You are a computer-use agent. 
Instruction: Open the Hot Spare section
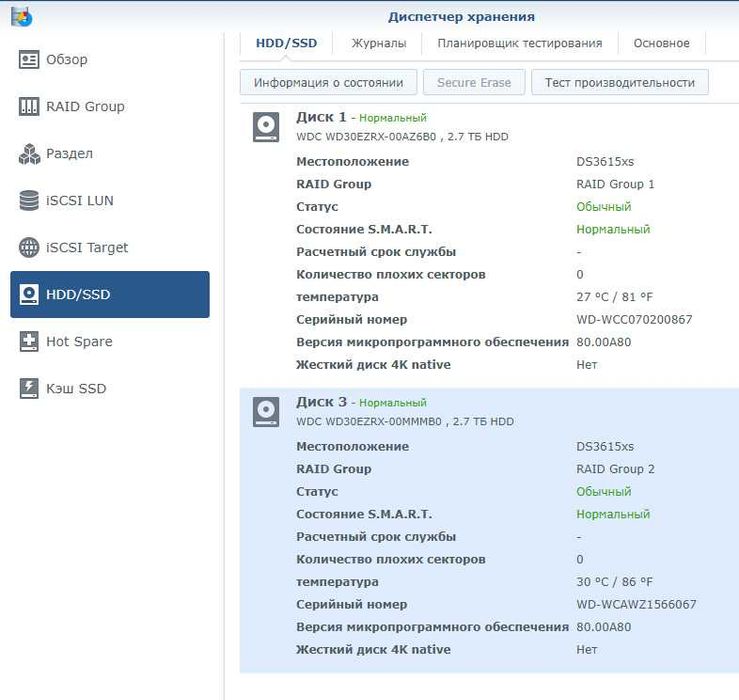110,341
